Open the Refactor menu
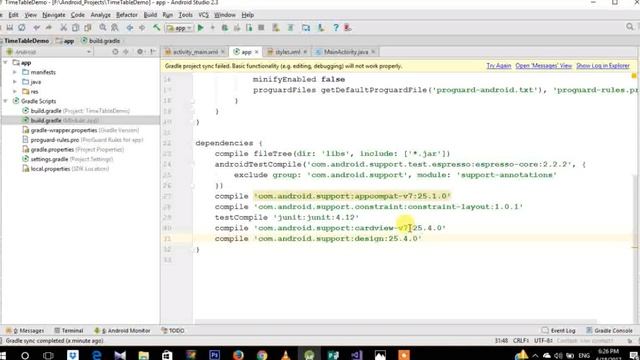640x360 pixels. [x=127, y=15]
